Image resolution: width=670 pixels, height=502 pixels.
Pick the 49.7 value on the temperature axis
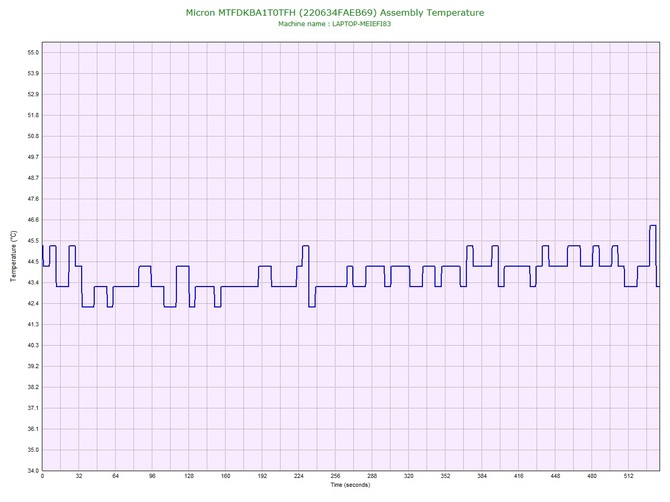[33, 157]
